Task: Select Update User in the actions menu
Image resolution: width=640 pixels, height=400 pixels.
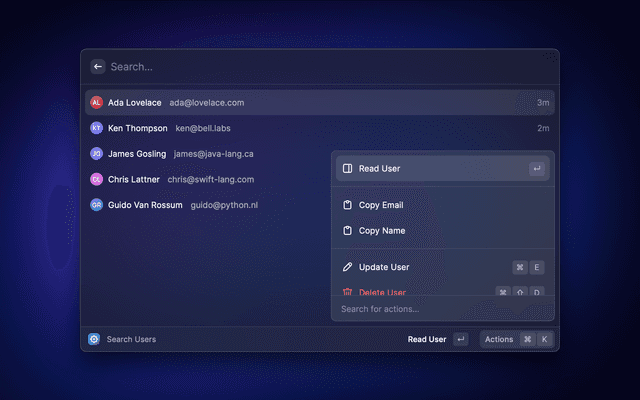Action: (383, 267)
